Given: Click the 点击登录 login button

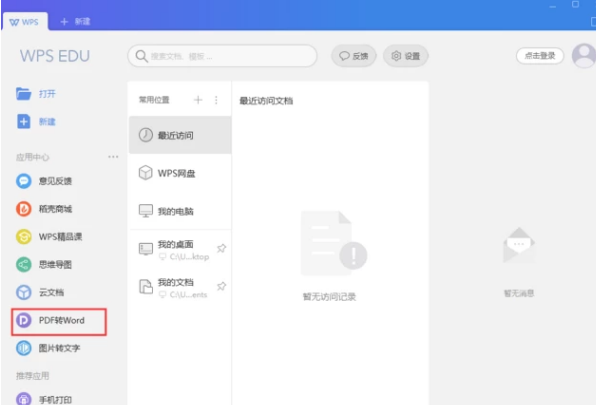Looking at the screenshot, I should click(x=540, y=56).
